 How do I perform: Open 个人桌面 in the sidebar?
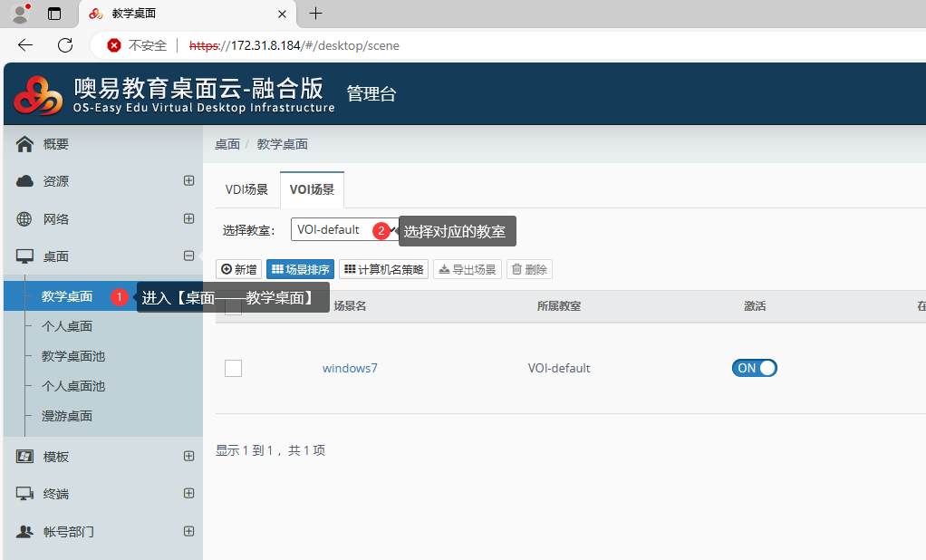pyautogui.click(x=67, y=326)
